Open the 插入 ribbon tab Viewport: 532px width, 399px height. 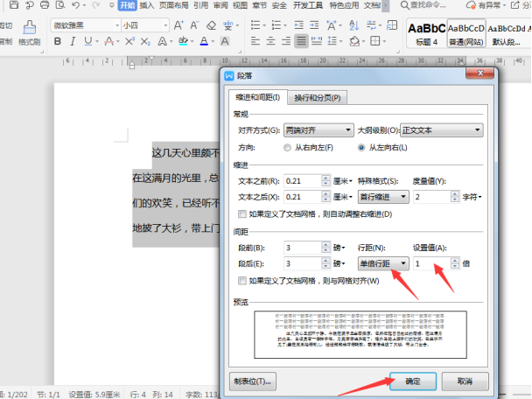coord(147,5)
